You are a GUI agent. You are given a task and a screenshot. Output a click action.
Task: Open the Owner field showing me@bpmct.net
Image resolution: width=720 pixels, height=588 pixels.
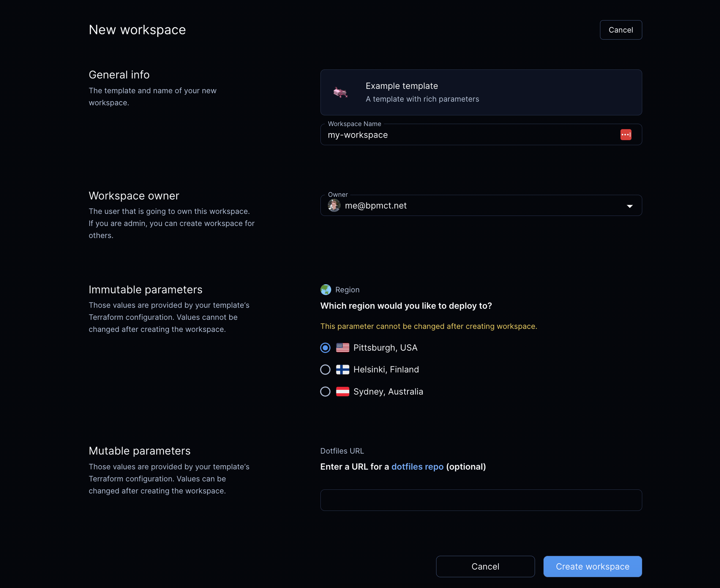point(481,205)
